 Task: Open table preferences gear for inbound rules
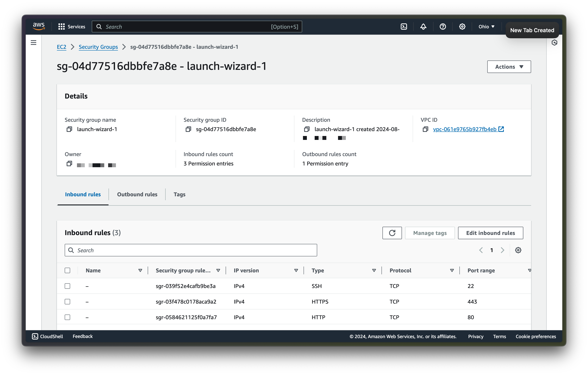518,250
